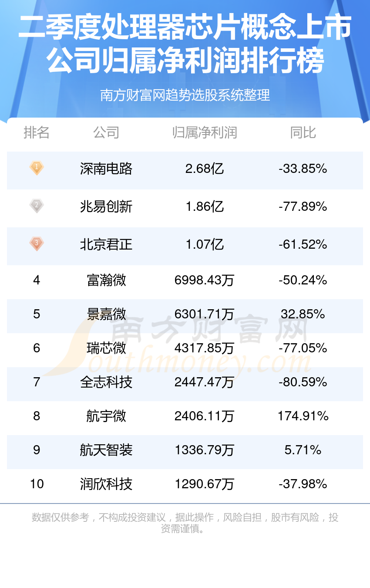This screenshot has width=370, height=588.
Task: Open 全志科技 company entry
Action: tap(106, 382)
